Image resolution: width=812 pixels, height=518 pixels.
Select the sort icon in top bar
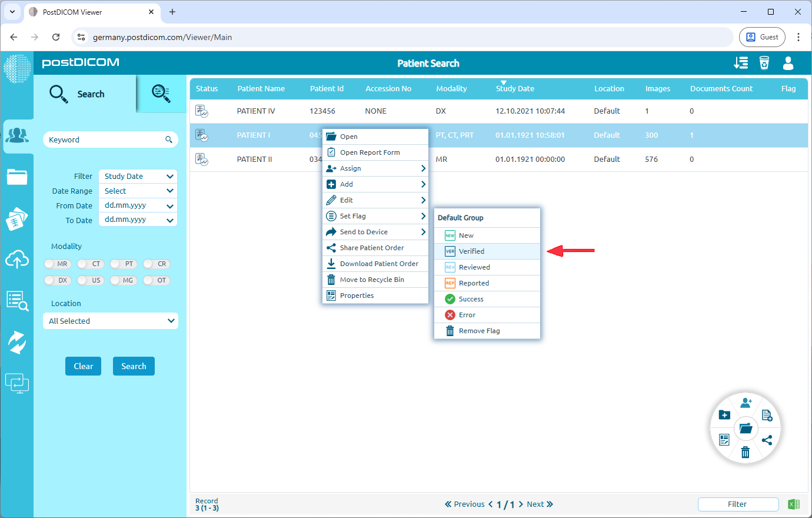[741, 62]
